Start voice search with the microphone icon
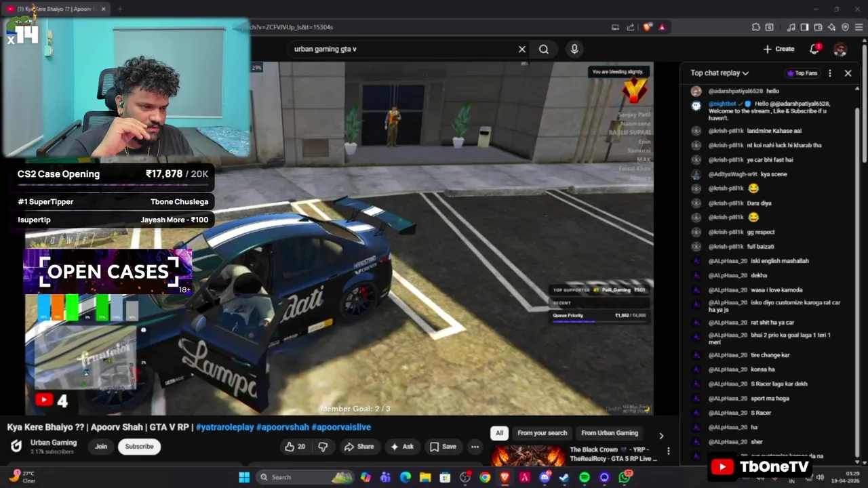Image resolution: width=868 pixels, height=488 pixels. click(x=574, y=49)
